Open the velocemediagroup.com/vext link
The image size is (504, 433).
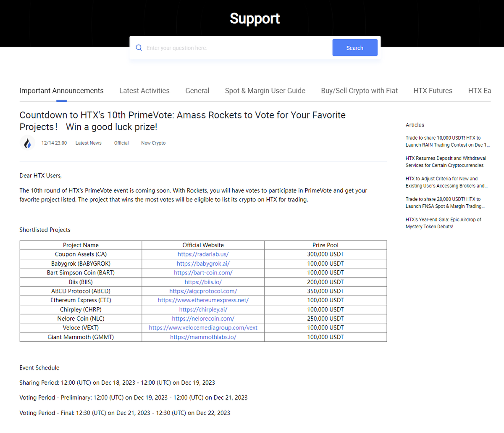(x=203, y=327)
